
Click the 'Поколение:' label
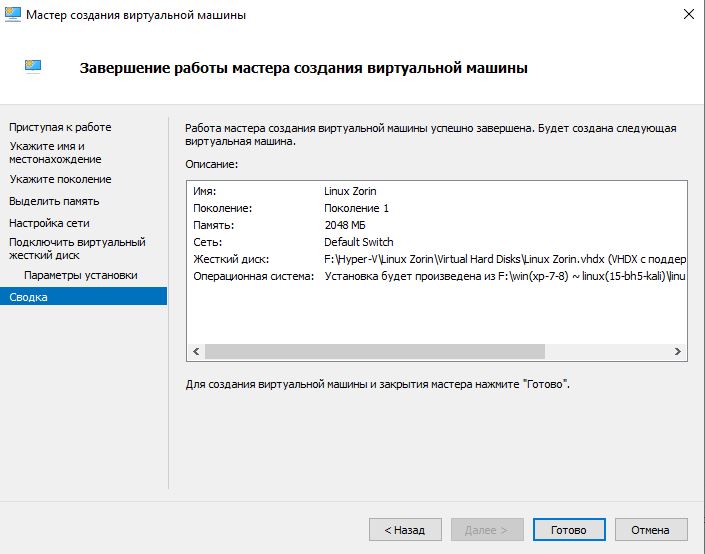coord(223,208)
